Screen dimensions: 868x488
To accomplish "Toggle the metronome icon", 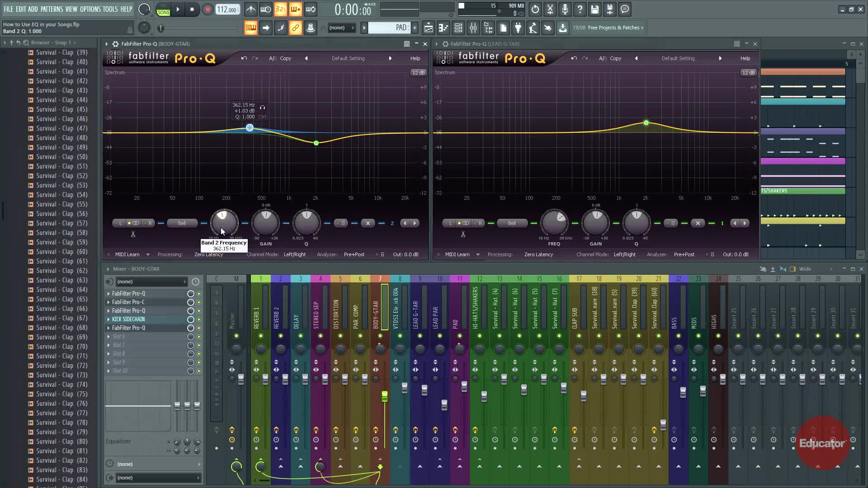I will click(250, 9).
